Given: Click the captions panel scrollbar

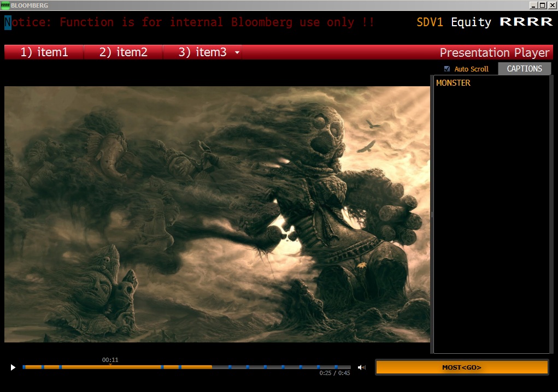Looking at the screenshot, I should (x=551, y=214).
